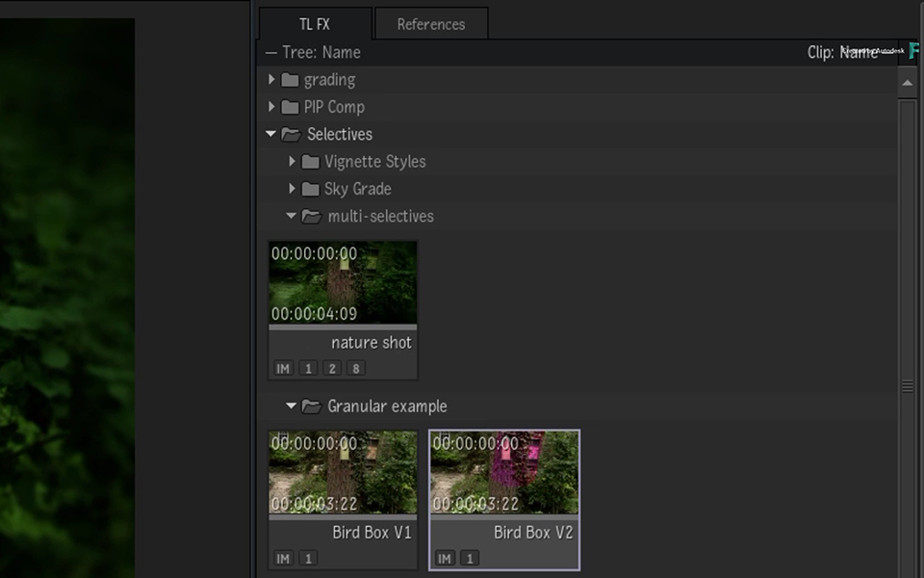
Task: Click badge 1 on Bird Box V1
Action: [x=308, y=559]
